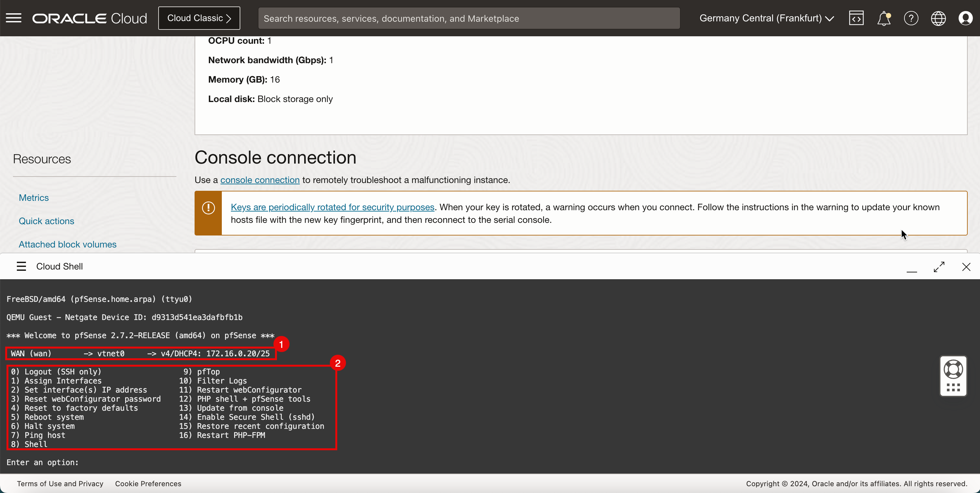Click the language/globe icon in top bar
The width and height of the screenshot is (980, 493).
[938, 18]
